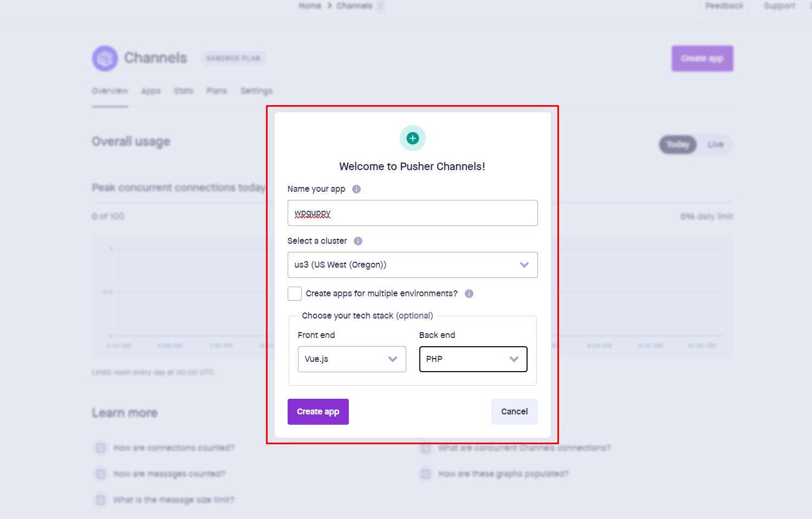The width and height of the screenshot is (812, 519).
Task: Open the Support link in header
Action: coord(779,6)
